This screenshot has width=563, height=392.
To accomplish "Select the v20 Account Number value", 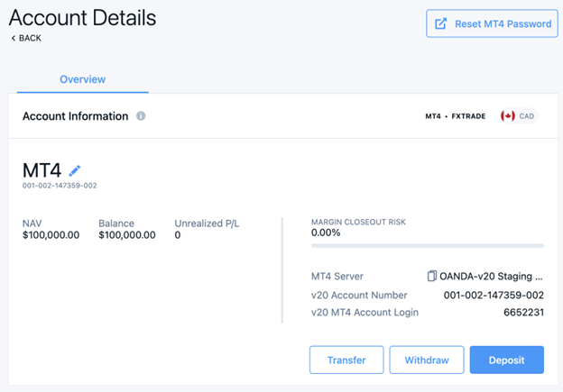I will click(494, 295).
